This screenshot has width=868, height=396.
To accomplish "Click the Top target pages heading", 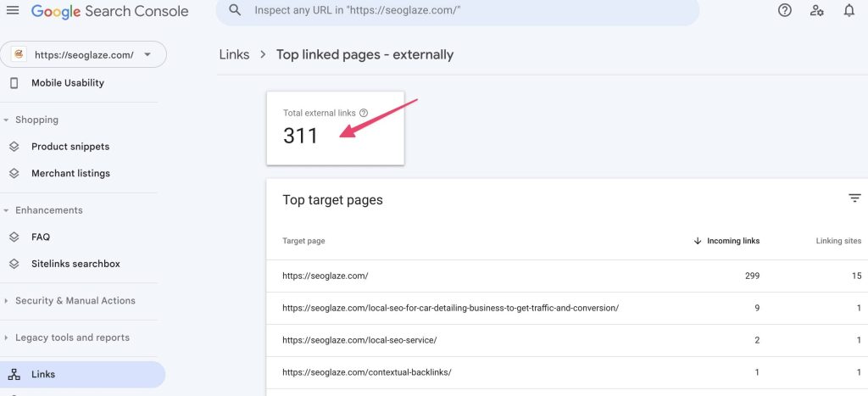I will [x=332, y=200].
